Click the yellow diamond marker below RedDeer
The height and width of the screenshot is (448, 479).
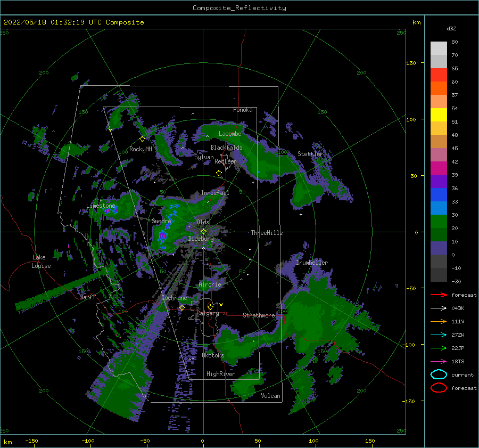219,173
